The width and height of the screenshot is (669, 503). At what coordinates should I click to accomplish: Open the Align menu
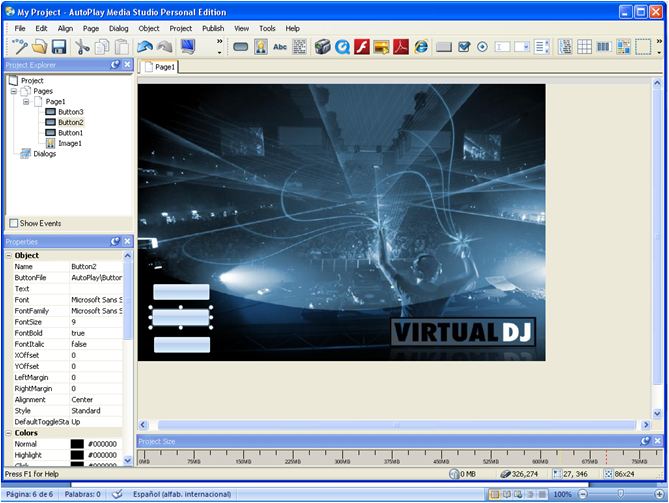click(65, 29)
